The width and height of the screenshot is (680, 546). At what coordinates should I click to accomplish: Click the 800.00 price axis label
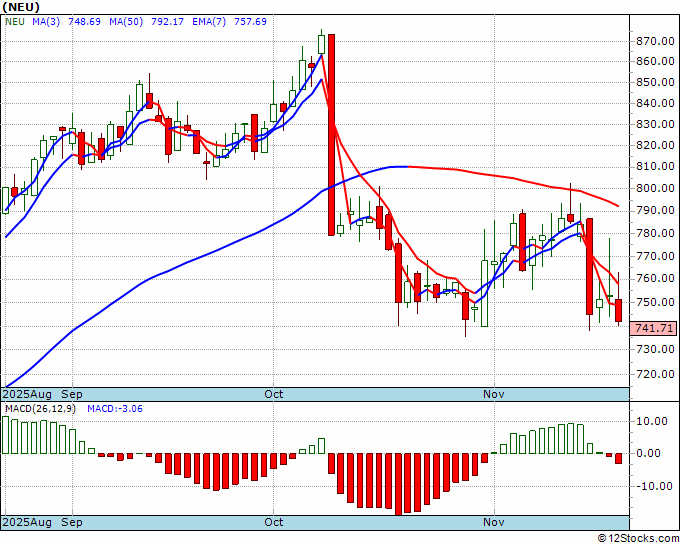[655, 188]
